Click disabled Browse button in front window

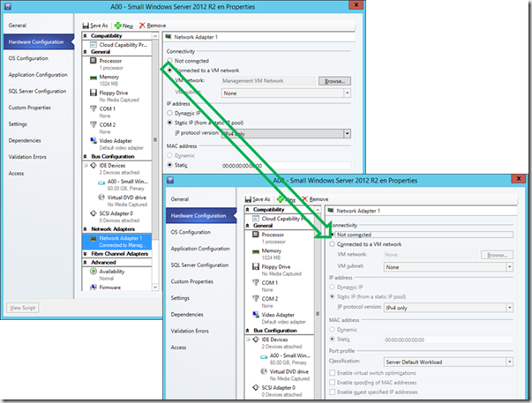pos(497,255)
